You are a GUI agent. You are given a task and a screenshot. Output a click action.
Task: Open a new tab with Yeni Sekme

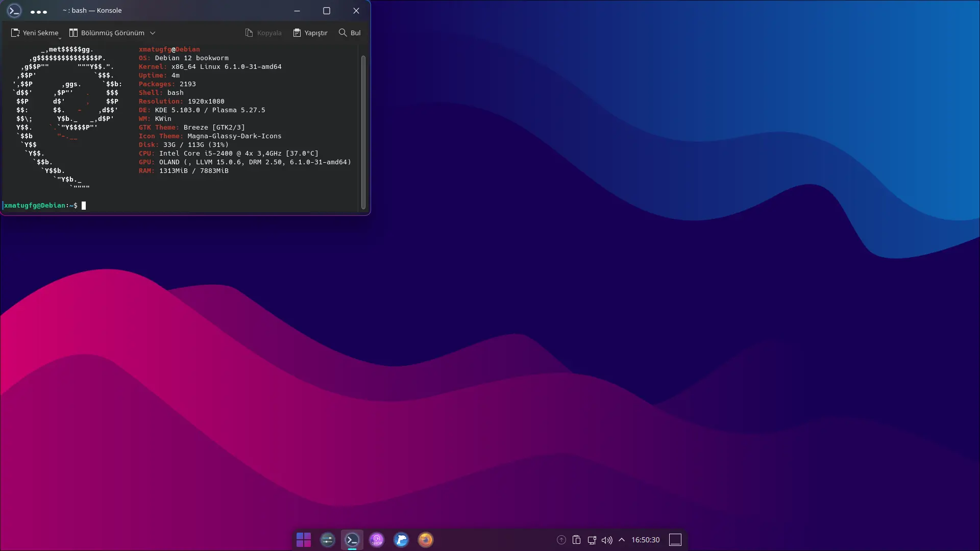point(35,33)
